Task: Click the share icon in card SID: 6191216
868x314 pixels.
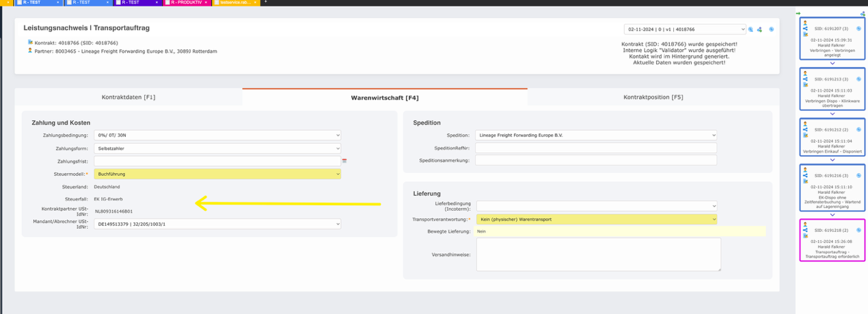Action: pos(805,175)
